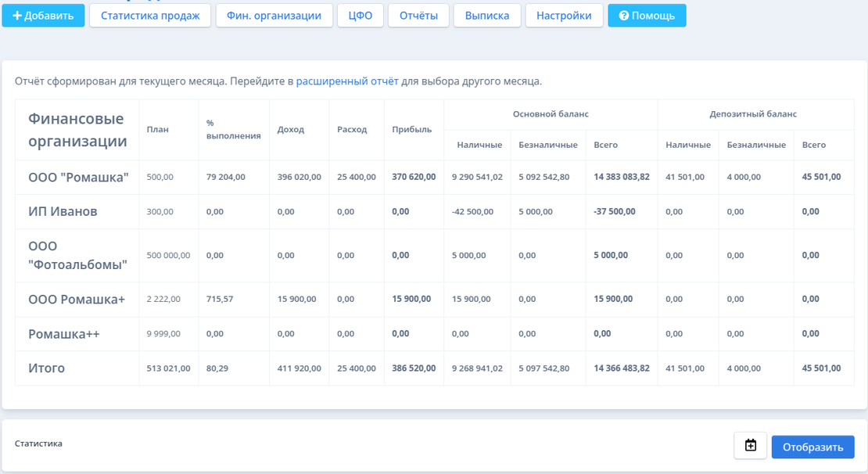Screen dimensions: 868x474
Task: Follow the расширенный отчёт link
Action: coord(347,81)
